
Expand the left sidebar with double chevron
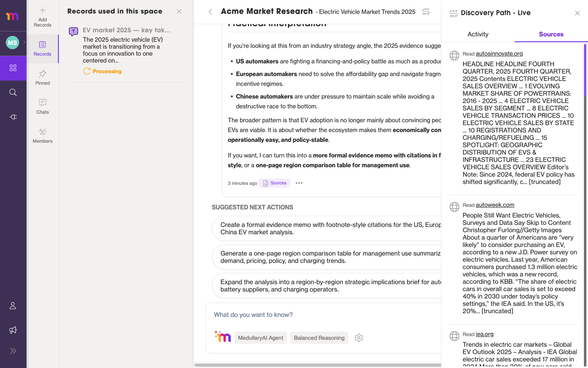(13, 351)
